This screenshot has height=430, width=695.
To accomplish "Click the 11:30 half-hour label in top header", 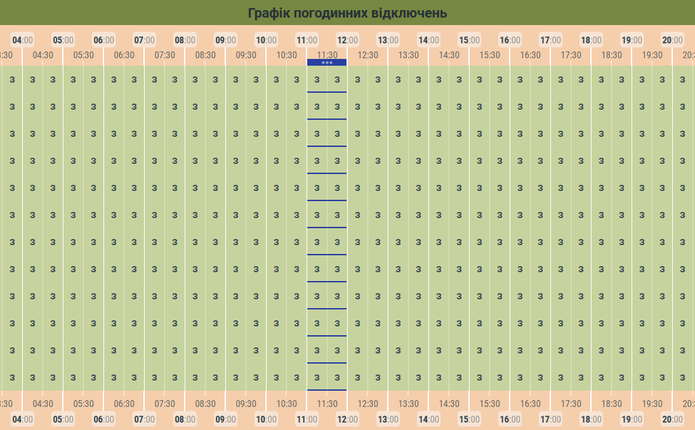I will click(x=327, y=55).
